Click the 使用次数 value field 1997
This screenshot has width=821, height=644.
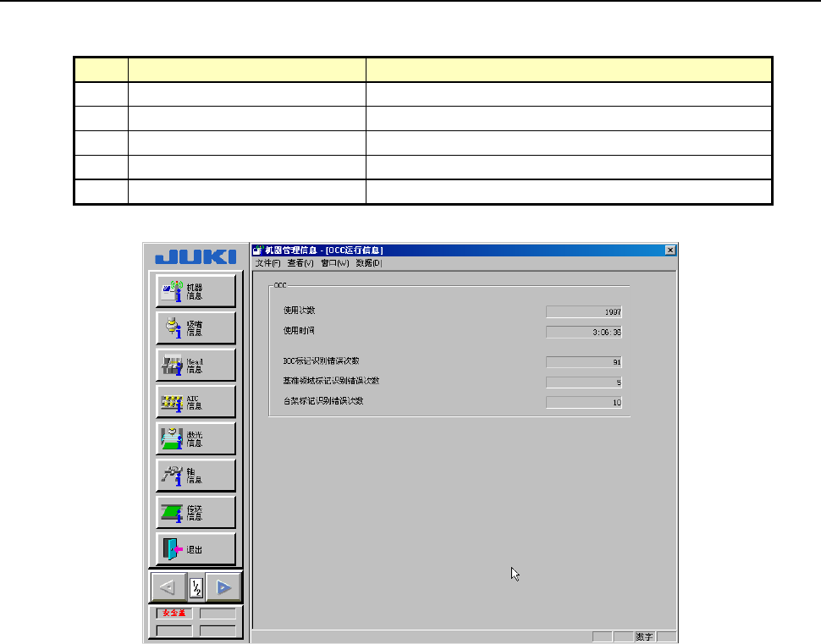point(584,312)
